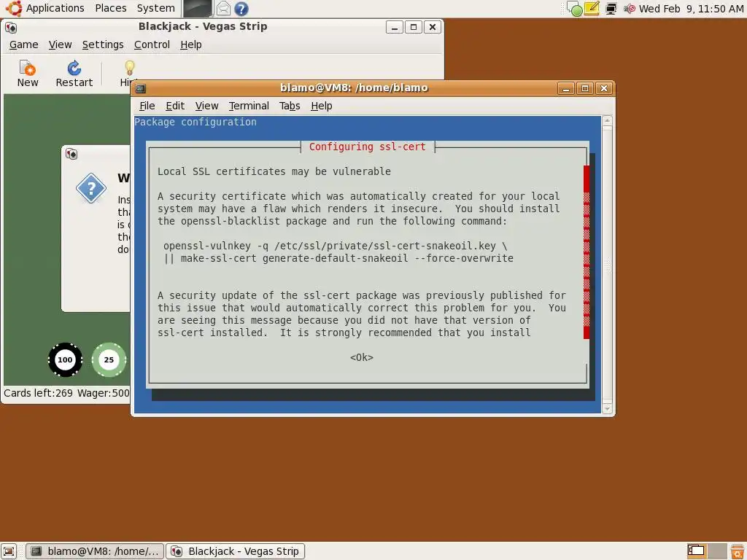747x560 pixels.
Task: Open the Places menu in top panel
Action: coord(111,9)
